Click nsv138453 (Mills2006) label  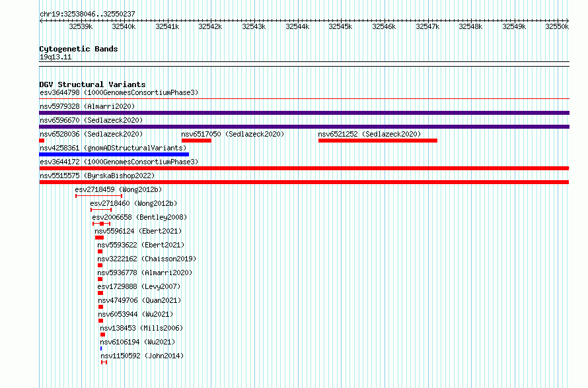[x=141, y=328]
